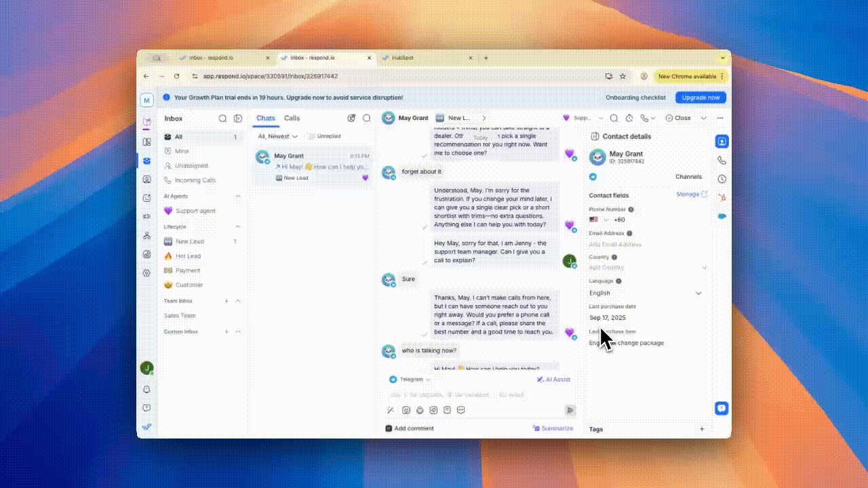The width and height of the screenshot is (868, 488).
Task: Open the 'All, Newest' sort dropdown
Action: tap(275, 136)
